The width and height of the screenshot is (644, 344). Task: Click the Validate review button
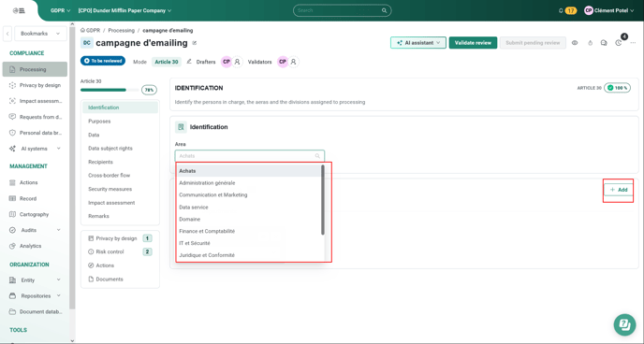click(473, 43)
